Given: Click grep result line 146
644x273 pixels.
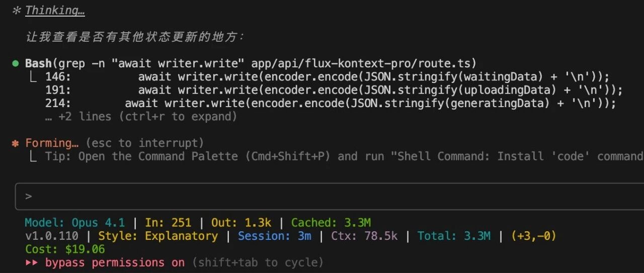Looking at the screenshot, I should click(x=327, y=77).
